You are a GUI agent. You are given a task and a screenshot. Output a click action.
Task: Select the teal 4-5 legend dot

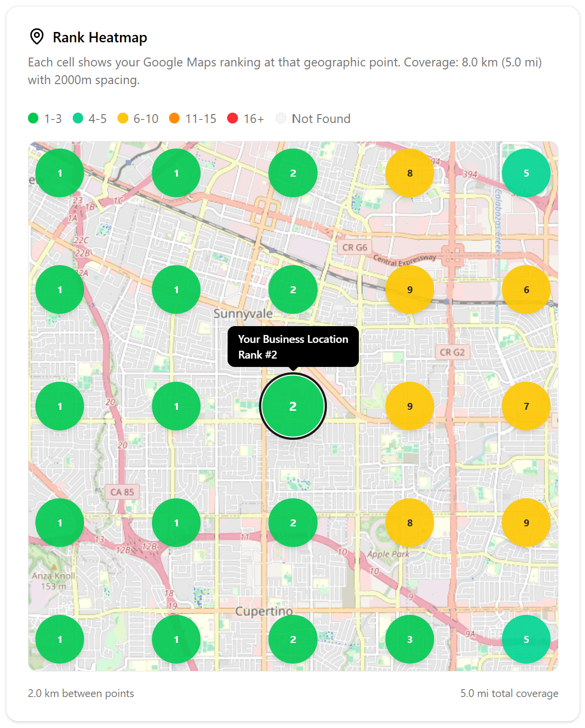coord(78,119)
